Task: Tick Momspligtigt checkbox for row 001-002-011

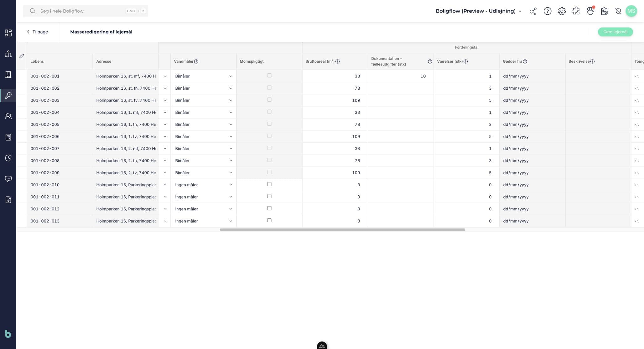Action: [269, 196]
